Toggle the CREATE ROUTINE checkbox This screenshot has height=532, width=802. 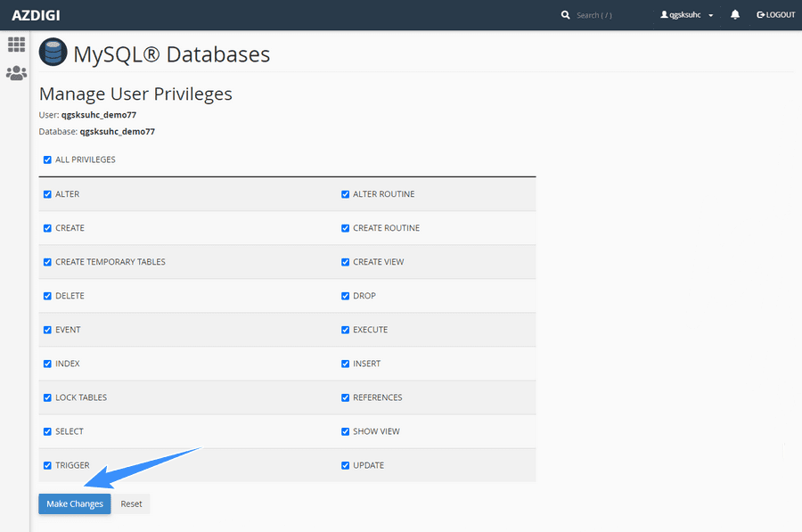coord(345,228)
